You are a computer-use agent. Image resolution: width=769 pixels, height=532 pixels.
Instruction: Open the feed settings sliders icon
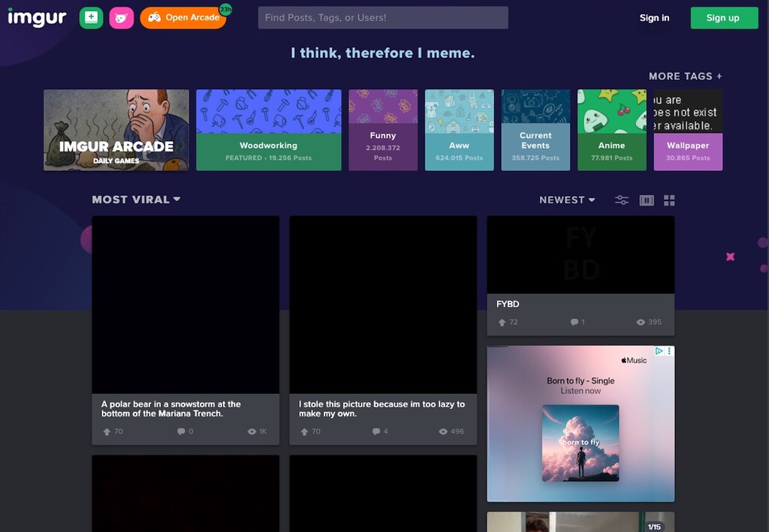(622, 200)
